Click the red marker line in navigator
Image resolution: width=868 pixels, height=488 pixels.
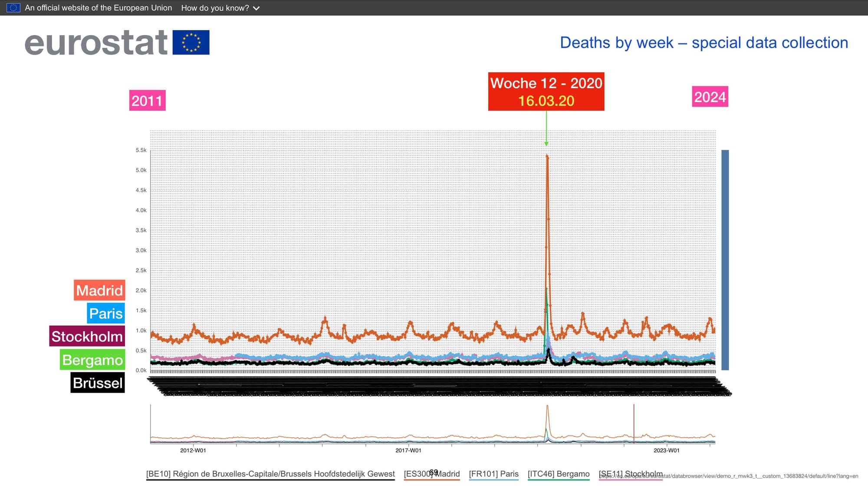(634, 424)
